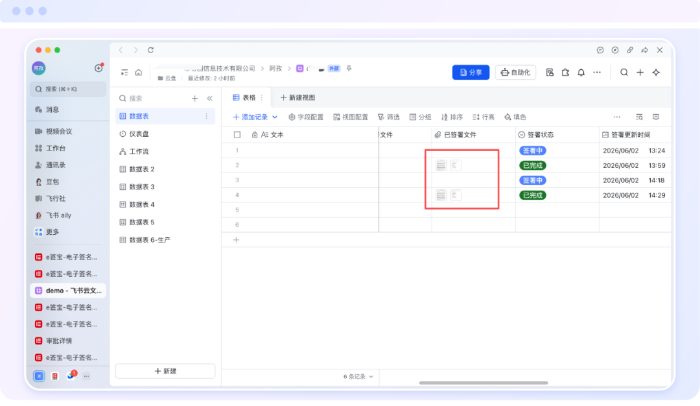Open the plugin puzzle icon beside the bell
The width and height of the screenshot is (700, 406).
point(565,72)
